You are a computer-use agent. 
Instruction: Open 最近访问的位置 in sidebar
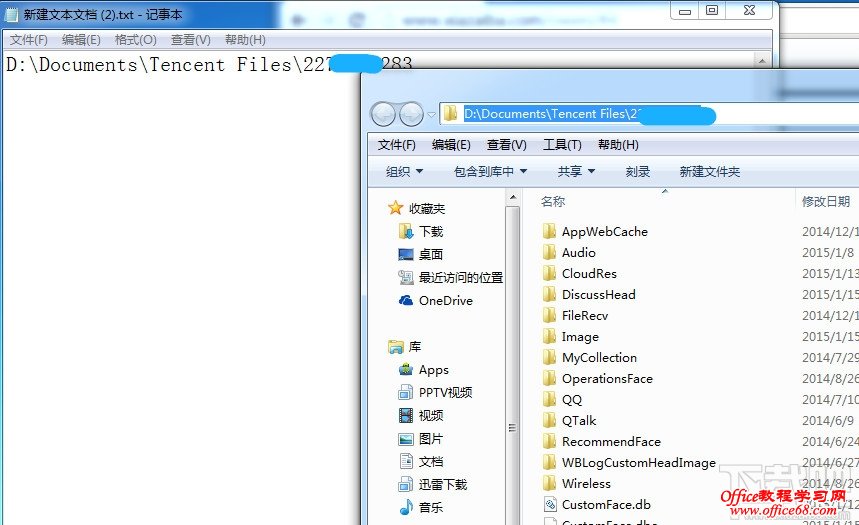pos(461,277)
